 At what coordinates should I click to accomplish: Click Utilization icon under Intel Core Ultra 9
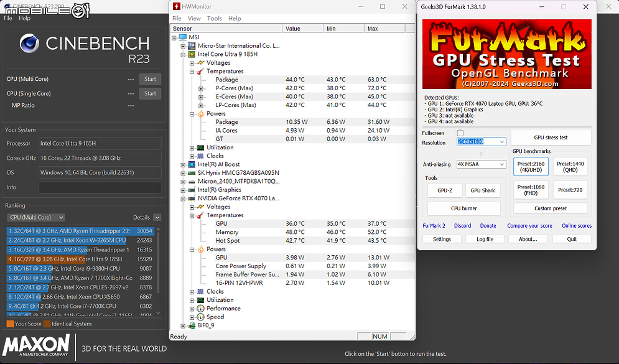200,147
